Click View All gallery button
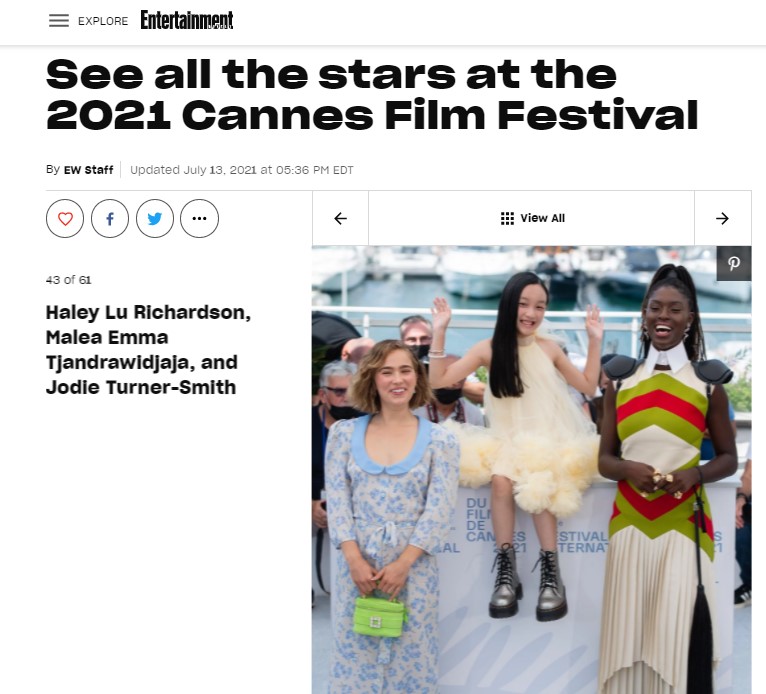 [x=532, y=218]
